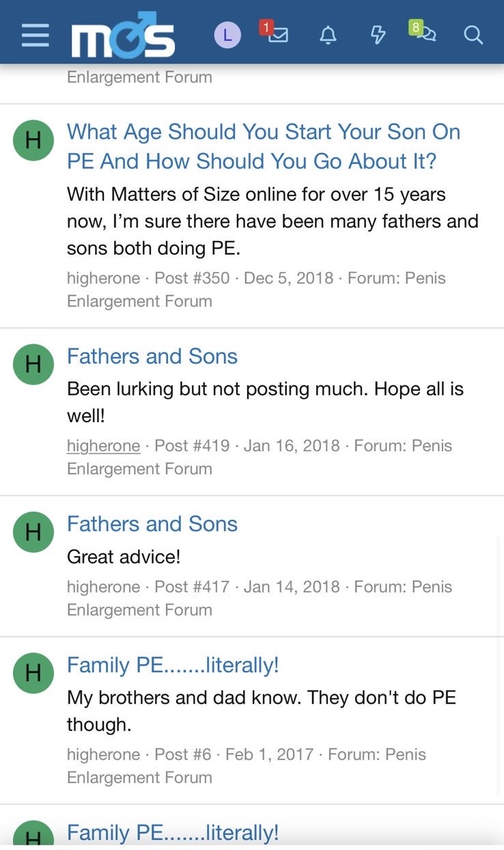Screen dimensions: 504x850
Task: Open Family PE literally thread with Post #6
Action: tap(173, 665)
